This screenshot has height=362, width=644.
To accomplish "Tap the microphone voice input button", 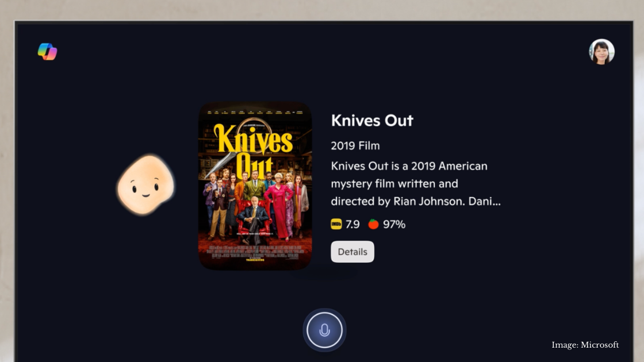I will 324,330.
